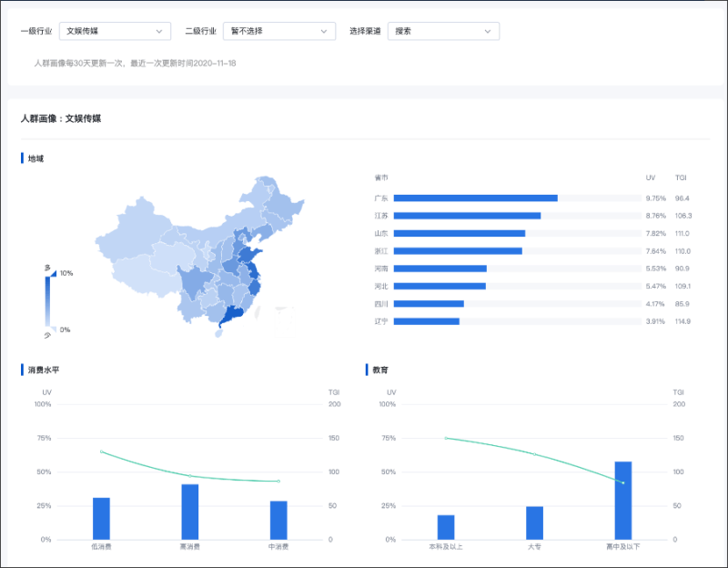Screen dimensions: 728x568
Task: Click the top handle of the map legend slider
Action: pyautogui.click(x=53, y=273)
